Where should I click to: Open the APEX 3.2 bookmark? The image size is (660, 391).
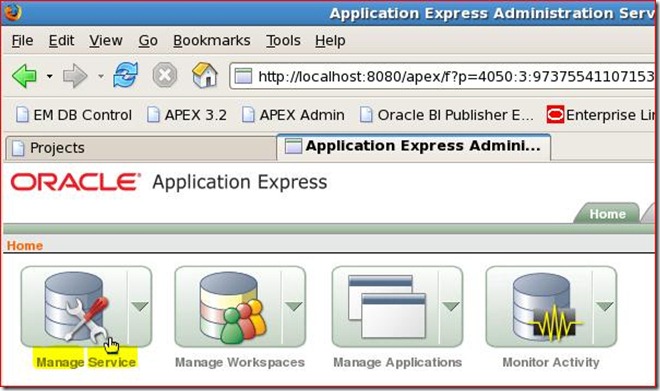pyautogui.click(x=187, y=114)
